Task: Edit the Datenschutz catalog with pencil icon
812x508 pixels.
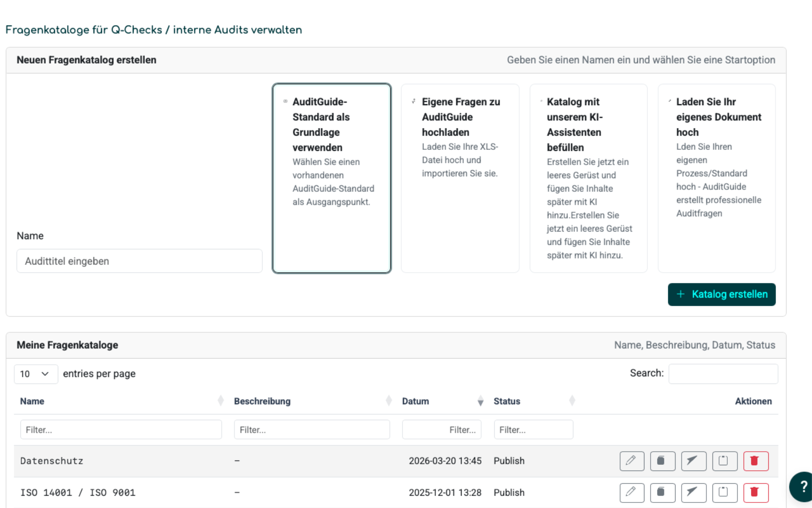Action: click(631, 461)
